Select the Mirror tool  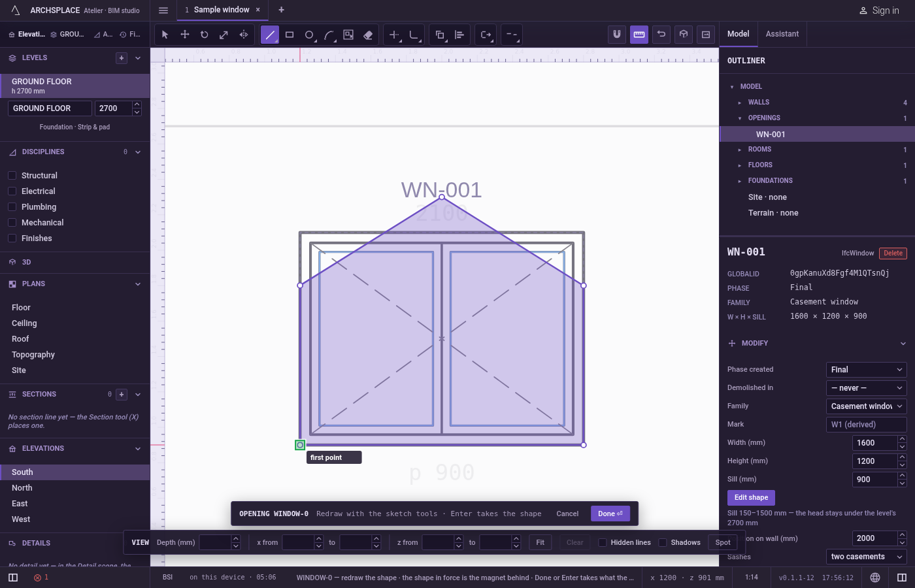click(244, 35)
